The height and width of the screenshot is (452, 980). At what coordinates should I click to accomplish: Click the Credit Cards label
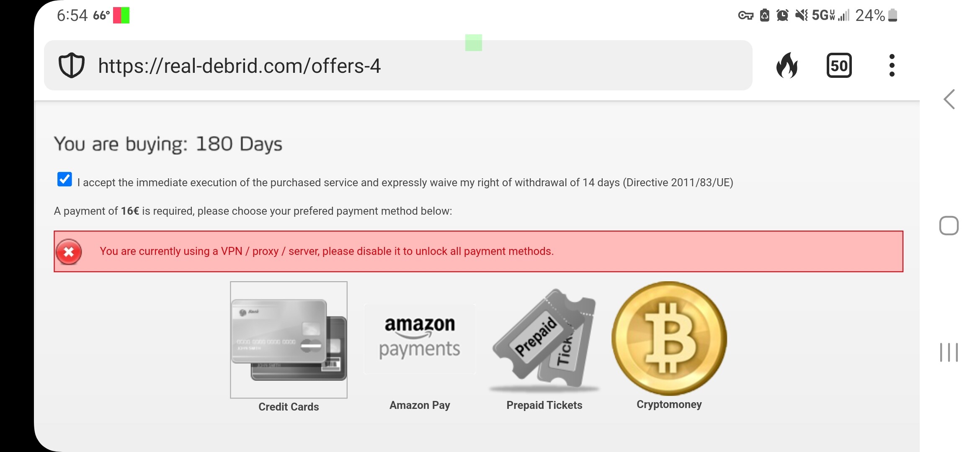pos(289,407)
